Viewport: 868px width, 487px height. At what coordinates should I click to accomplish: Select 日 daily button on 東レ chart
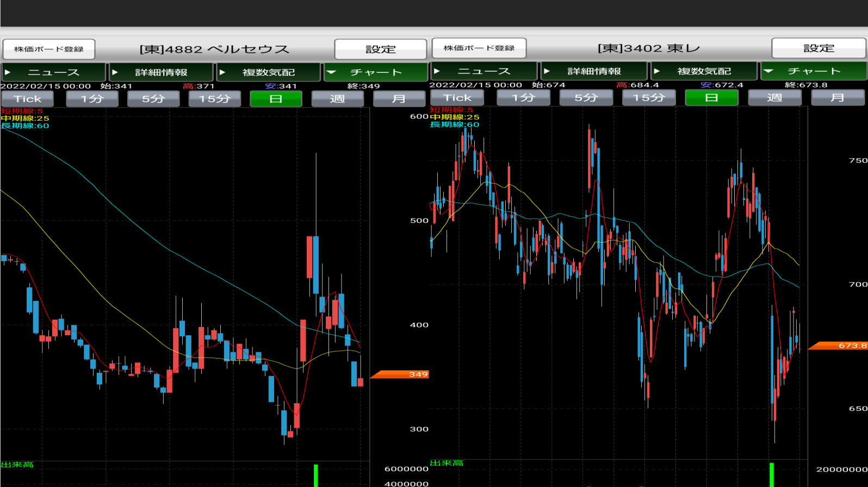pyautogui.click(x=711, y=98)
